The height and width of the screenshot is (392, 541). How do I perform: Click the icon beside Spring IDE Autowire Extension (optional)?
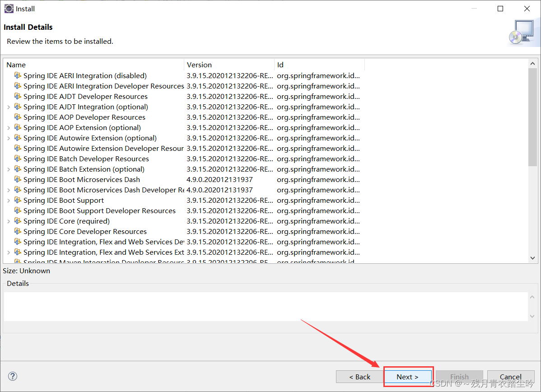pos(18,138)
